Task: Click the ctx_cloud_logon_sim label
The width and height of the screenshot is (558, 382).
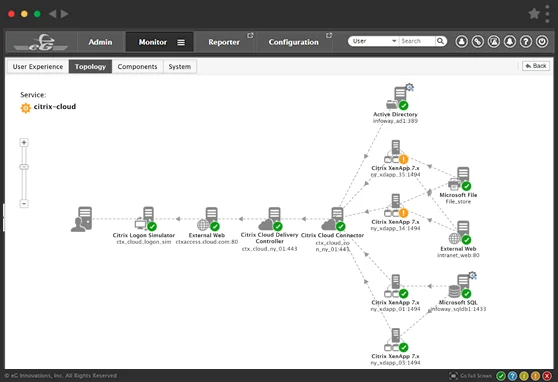Action: click(144, 242)
